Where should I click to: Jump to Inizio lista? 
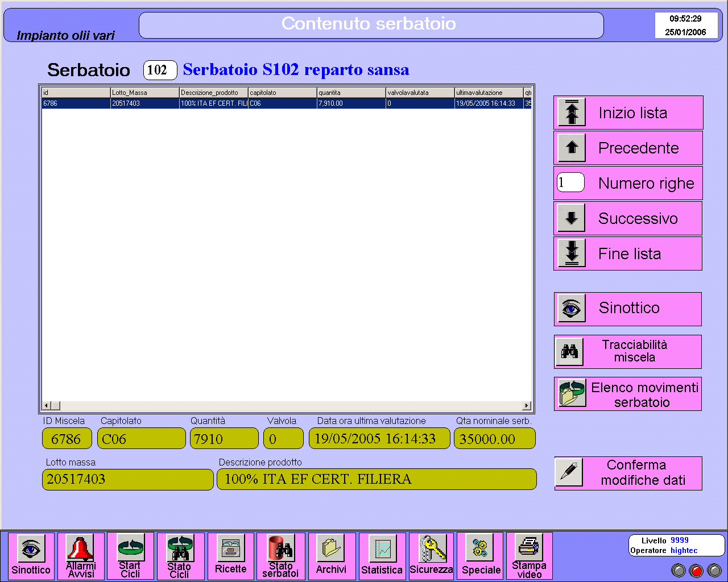coord(572,113)
